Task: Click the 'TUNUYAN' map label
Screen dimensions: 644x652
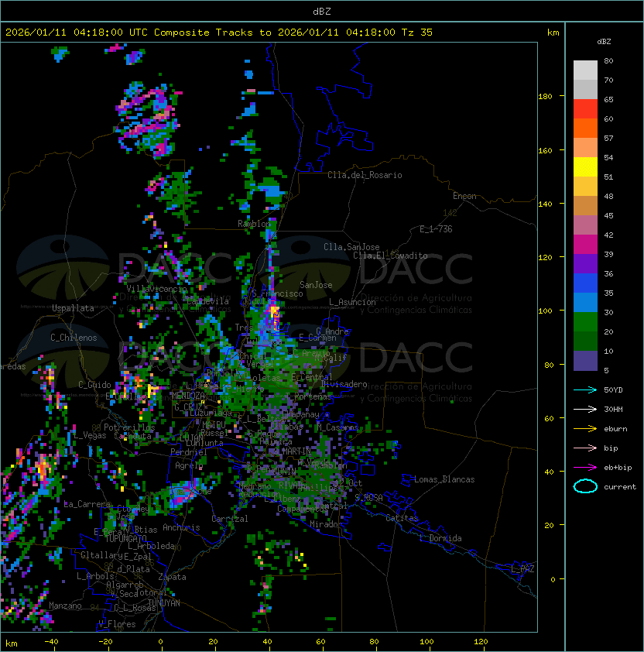Action: coord(164,603)
